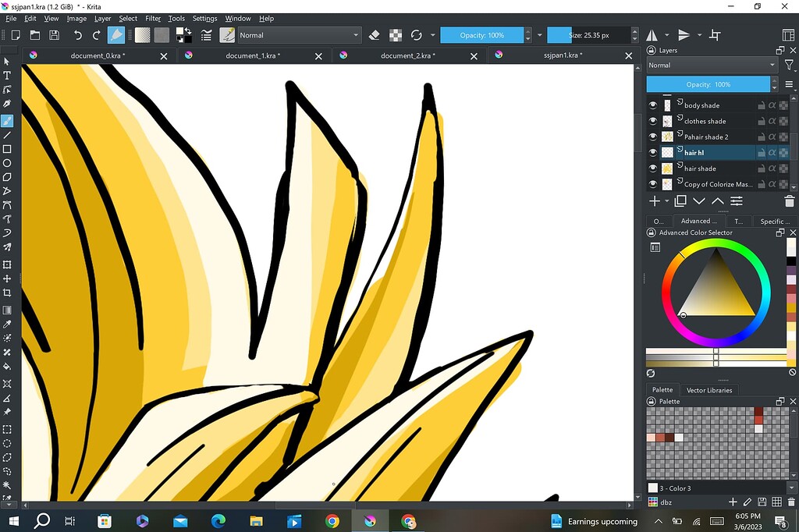Click the Save document icon
The height and width of the screenshot is (532, 799).
coord(54,35)
